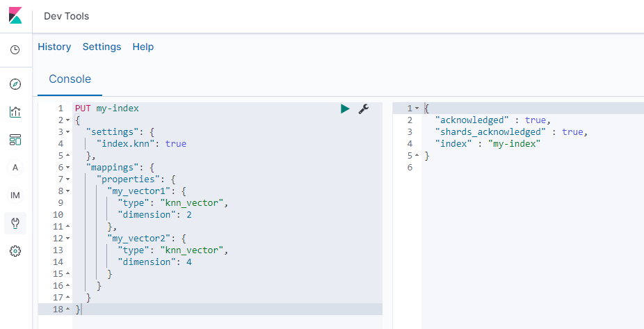Image resolution: width=644 pixels, height=329 pixels.
Task: Click "knn_vector" value on line 13
Action: point(192,250)
